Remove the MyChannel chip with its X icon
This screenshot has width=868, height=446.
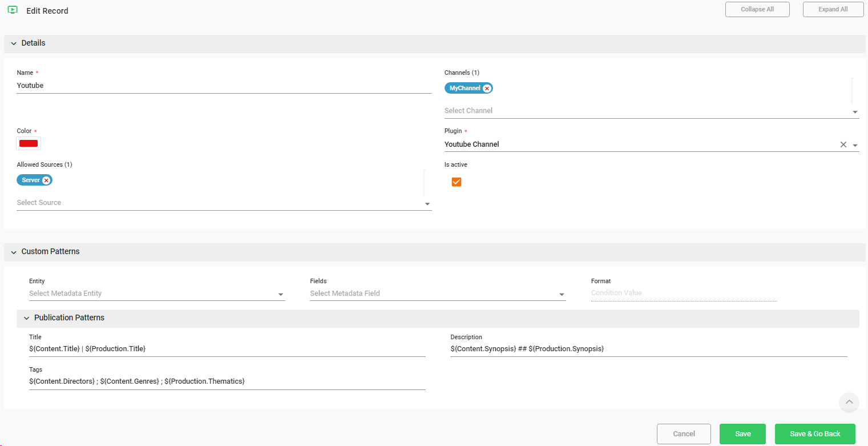pos(486,89)
